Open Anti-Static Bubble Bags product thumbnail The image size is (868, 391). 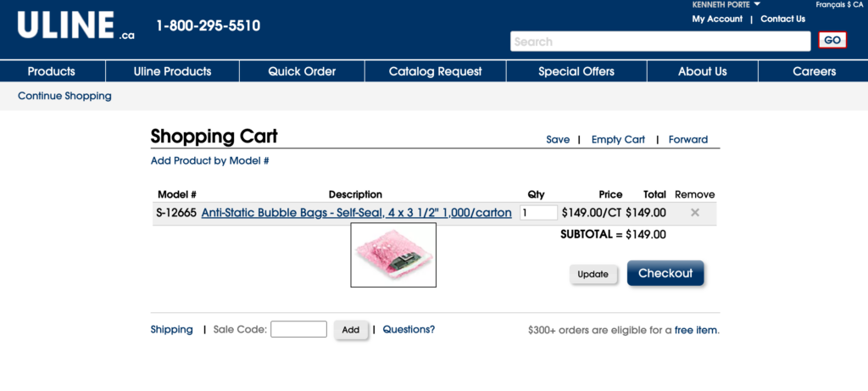(x=393, y=255)
